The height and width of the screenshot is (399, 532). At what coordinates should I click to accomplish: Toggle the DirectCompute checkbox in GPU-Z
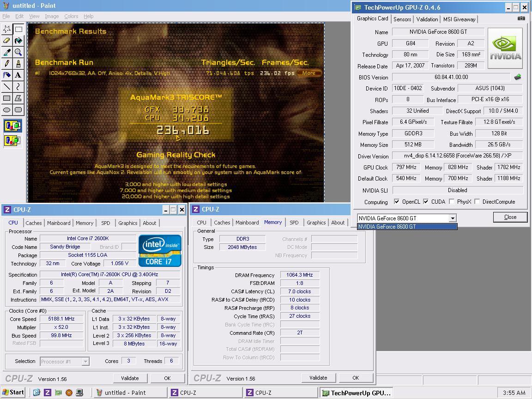pyautogui.click(x=477, y=201)
